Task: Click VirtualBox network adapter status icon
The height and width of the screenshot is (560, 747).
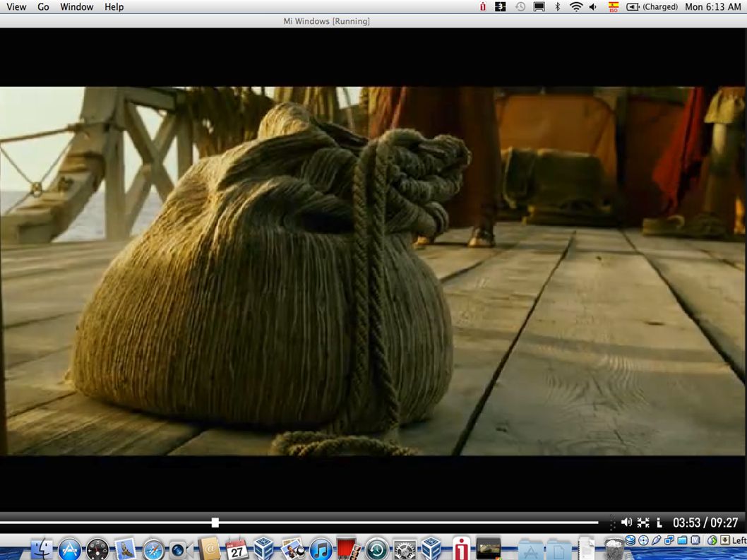Action: click(x=669, y=540)
